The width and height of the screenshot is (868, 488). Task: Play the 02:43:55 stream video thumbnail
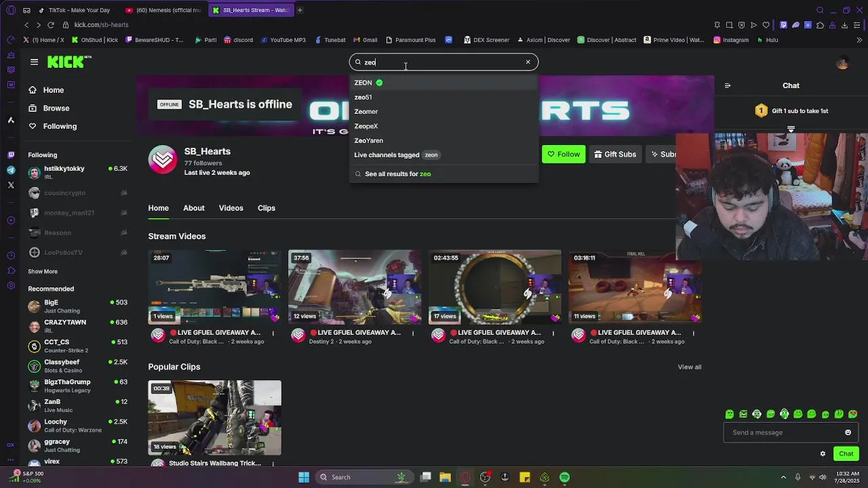pyautogui.click(x=495, y=287)
